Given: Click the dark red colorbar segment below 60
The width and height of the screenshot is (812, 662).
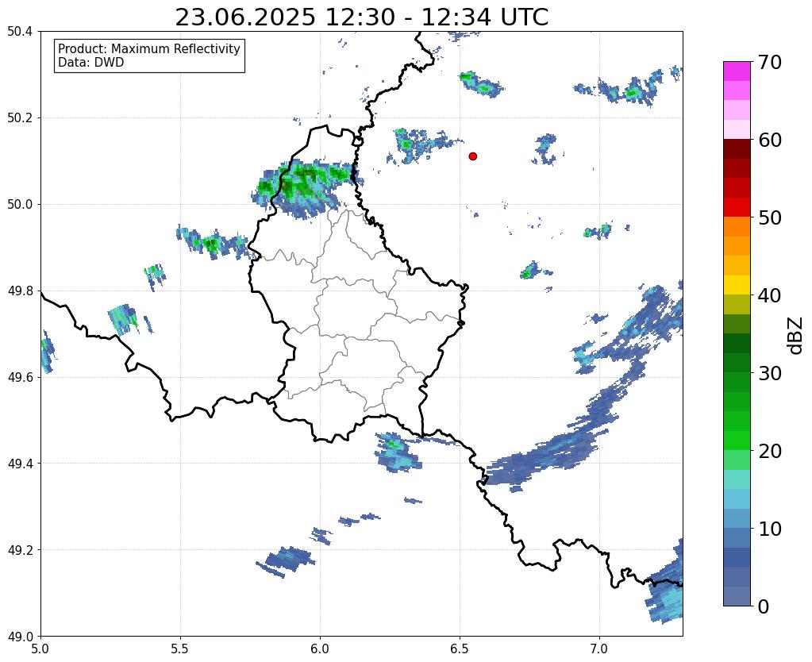Looking at the screenshot, I should coord(737,148).
